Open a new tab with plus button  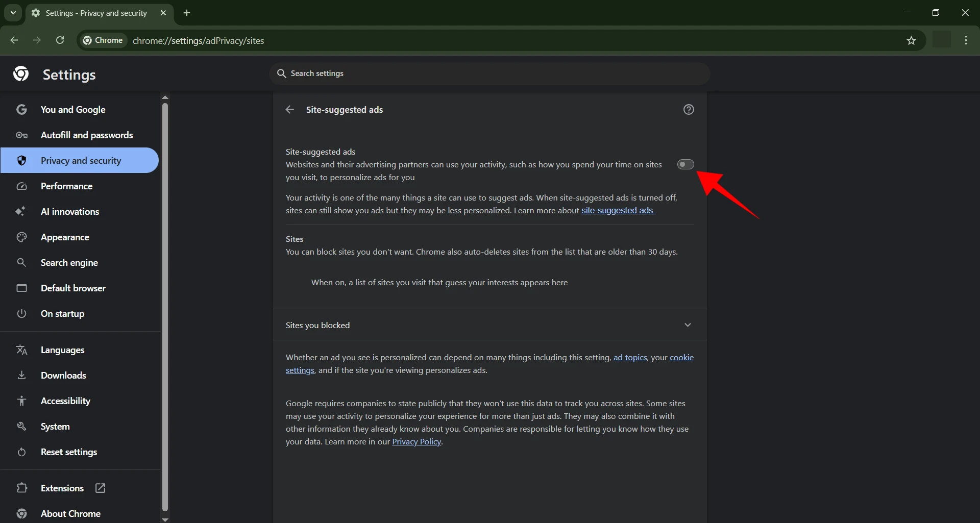coord(187,13)
